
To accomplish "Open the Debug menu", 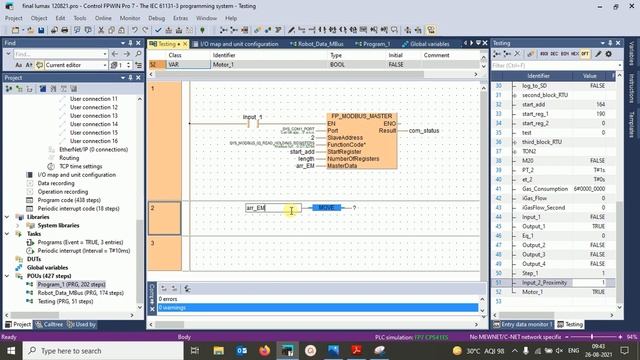I will pyautogui.click(x=156, y=18).
